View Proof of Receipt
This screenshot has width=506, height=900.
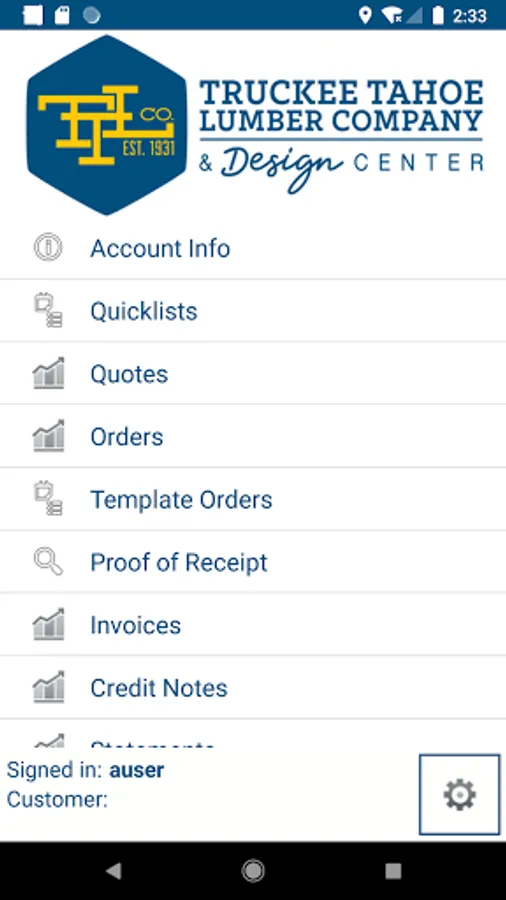pyautogui.click(x=253, y=562)
